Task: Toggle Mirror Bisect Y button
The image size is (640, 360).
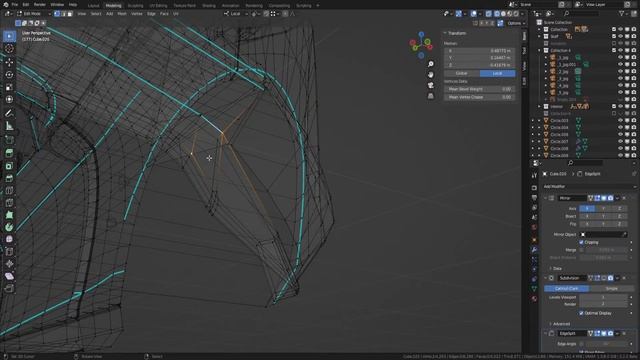Action: tap(603, 216)
